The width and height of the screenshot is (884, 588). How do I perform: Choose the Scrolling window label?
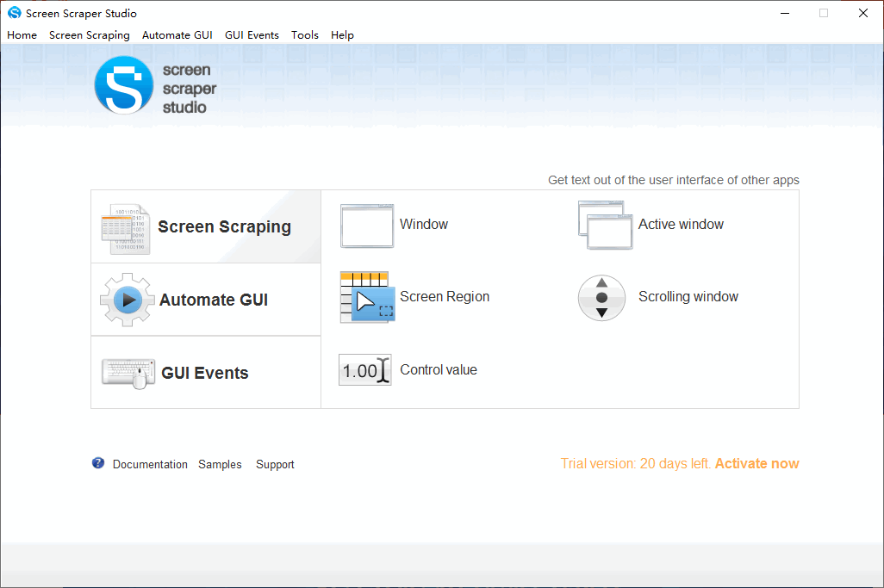pyautogui.click(x=688, y=297)
